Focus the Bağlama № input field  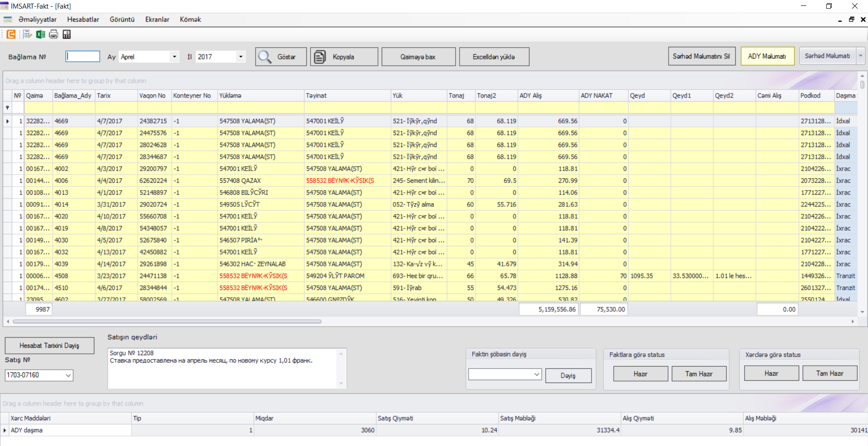tap(83, 56)
